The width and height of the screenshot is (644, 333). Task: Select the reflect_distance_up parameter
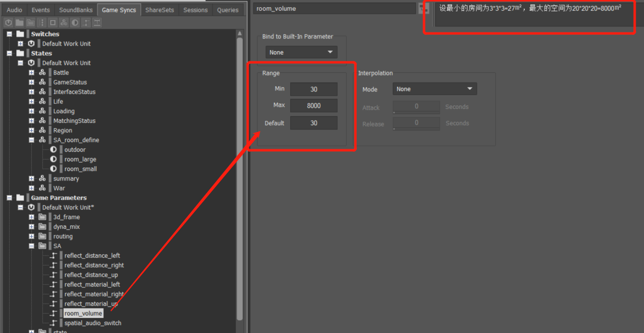[91, 275]
